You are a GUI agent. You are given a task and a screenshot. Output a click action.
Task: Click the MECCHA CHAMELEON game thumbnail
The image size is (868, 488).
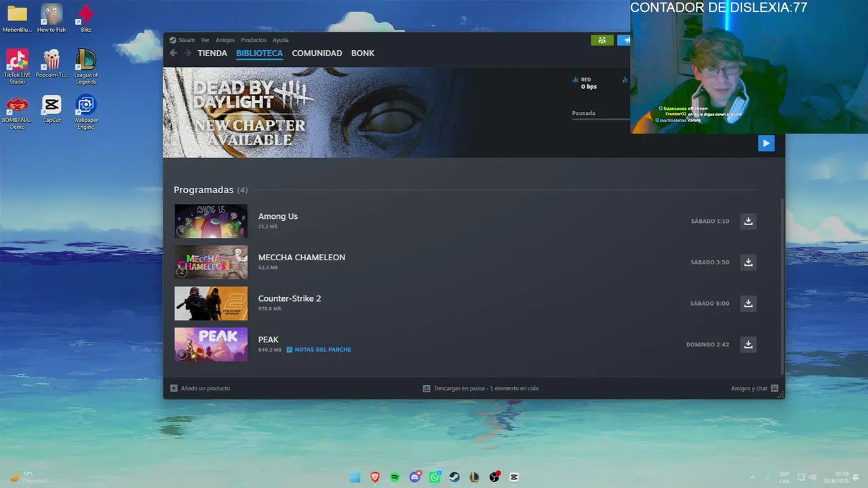[x=211, y=262]
